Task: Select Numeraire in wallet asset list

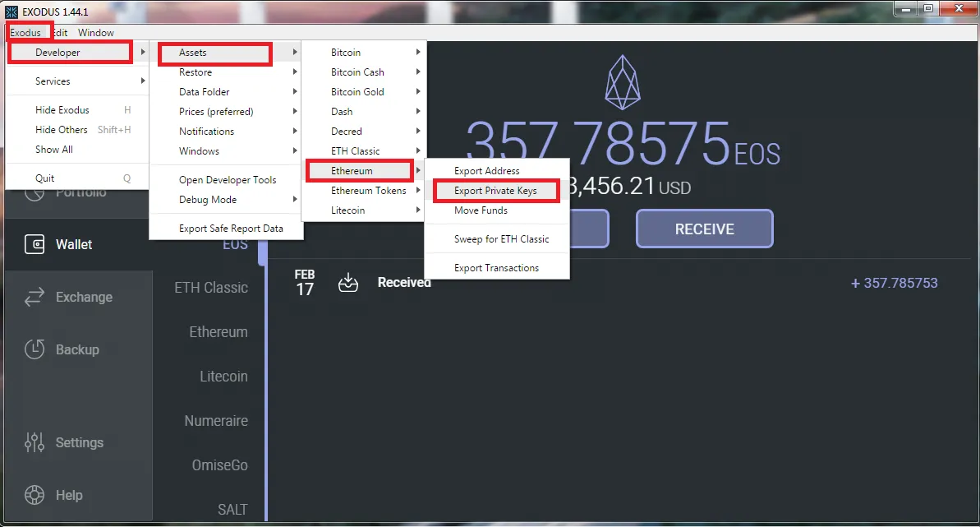Action: 215,421
